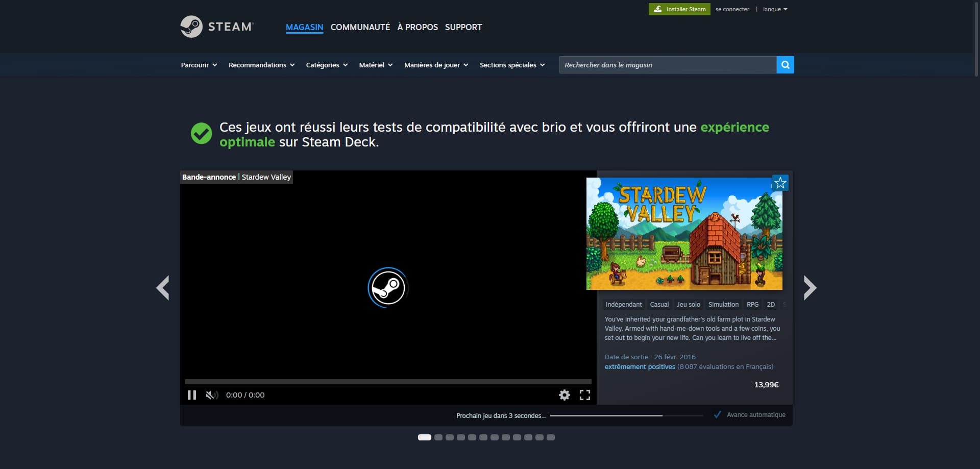This screenshot has width=980, height=469.
Task: Go to previous game arrow
Action: click(x=163, y=288)
